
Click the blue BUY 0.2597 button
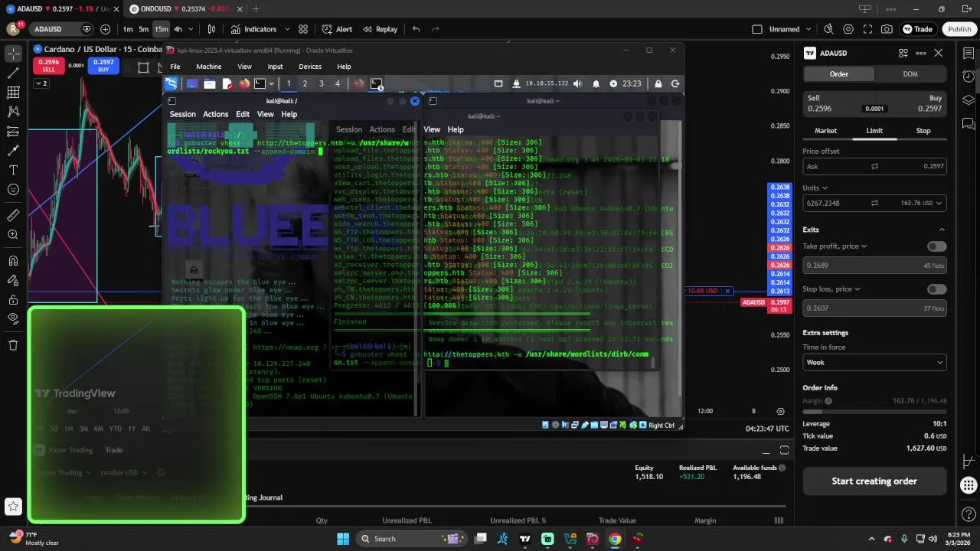(x=103, y=66)
